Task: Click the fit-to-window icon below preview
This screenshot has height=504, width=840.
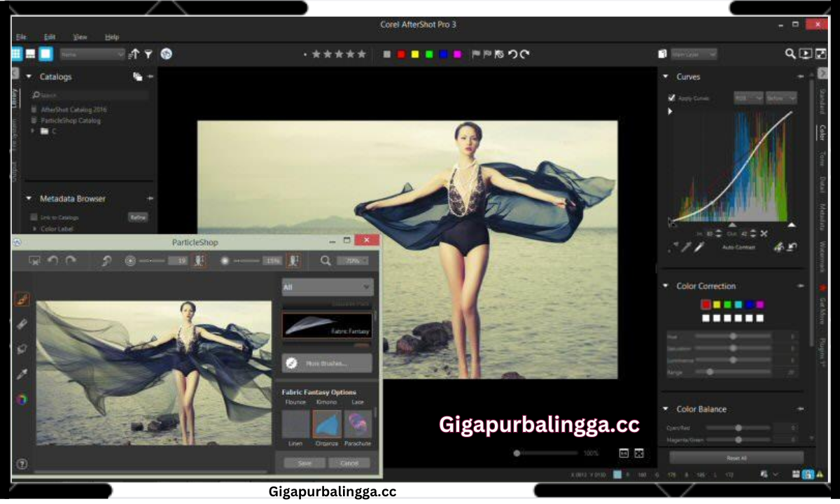Action: [x=639, y=453]
